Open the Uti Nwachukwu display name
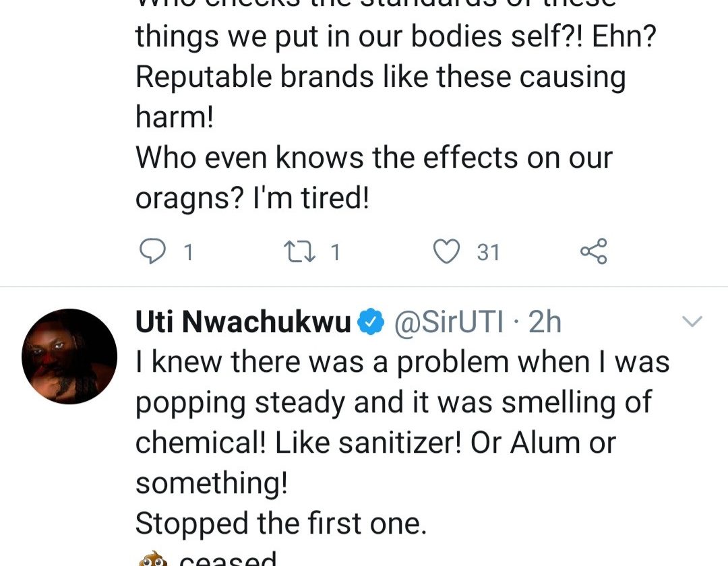 243,323
